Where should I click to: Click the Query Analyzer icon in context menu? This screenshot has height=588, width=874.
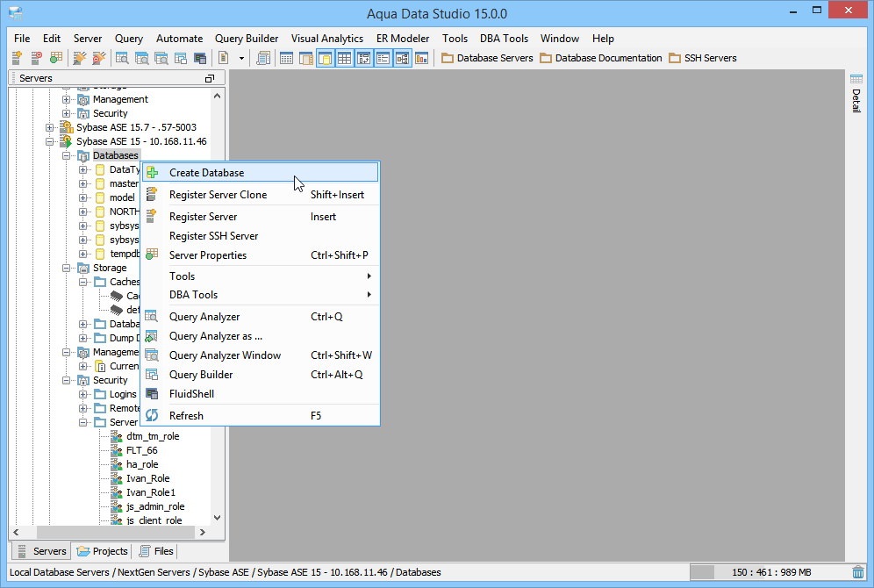(152, 316)
